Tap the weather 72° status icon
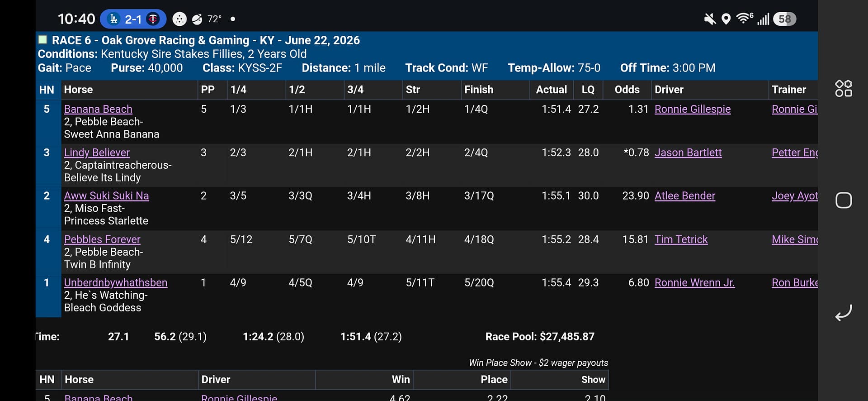The width and height of the screenshot is (868, 401). [207, 19]
